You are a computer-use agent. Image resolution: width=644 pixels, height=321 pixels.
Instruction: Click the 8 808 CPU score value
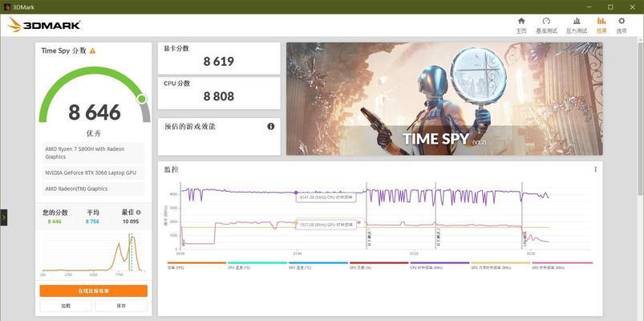[x=219, y=96]
